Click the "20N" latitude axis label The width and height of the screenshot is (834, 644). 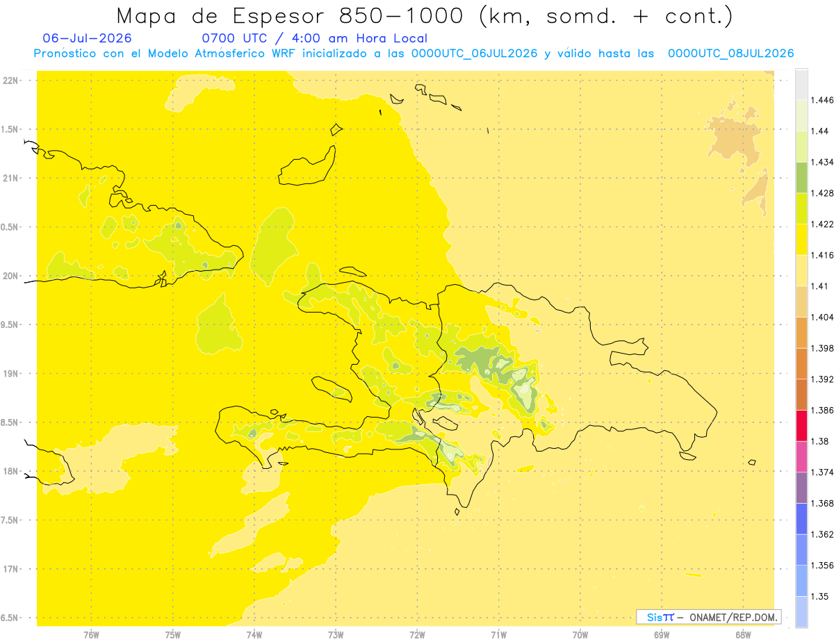(x=11, y=276)
